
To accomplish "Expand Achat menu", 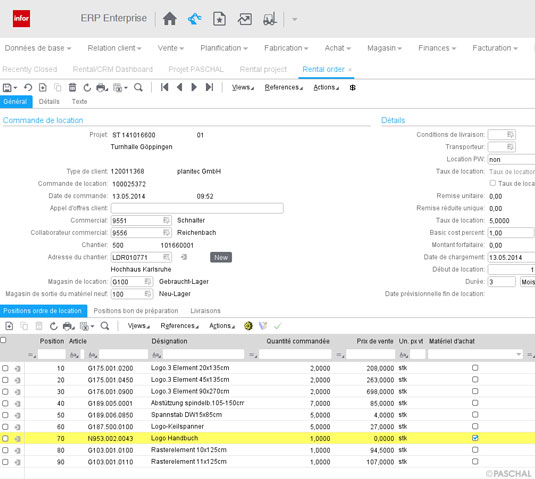I will pos(337,48).
